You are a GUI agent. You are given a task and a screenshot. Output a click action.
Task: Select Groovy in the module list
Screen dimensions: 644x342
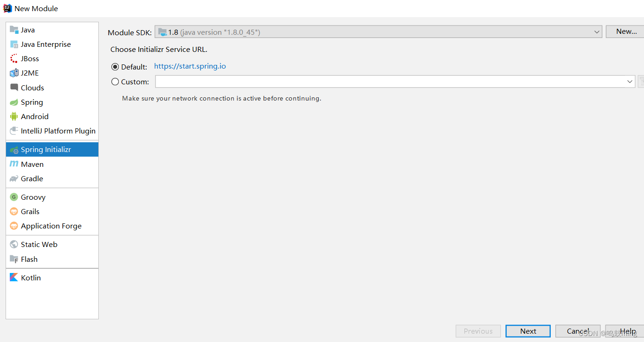[x=52, y=197]
